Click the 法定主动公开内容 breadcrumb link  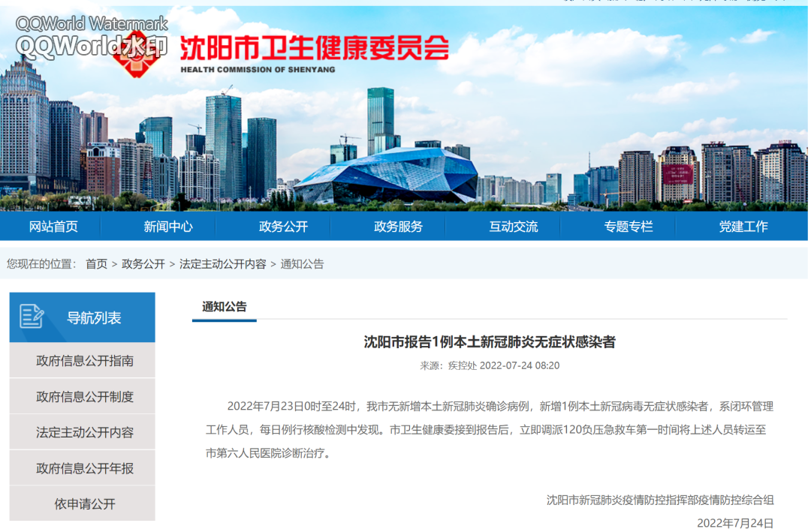(x=222, y=264)
